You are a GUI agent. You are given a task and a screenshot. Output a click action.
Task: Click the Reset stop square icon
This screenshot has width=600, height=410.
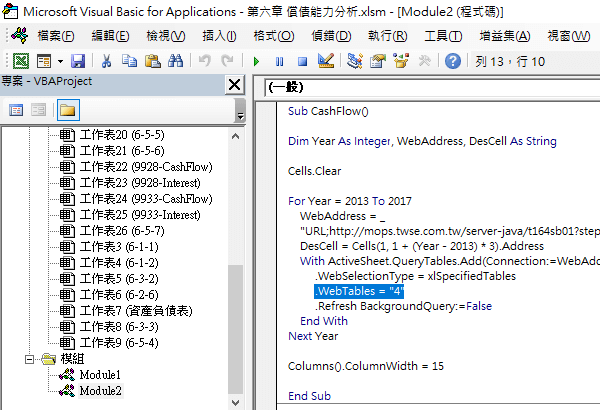click(x=302, y=61)
